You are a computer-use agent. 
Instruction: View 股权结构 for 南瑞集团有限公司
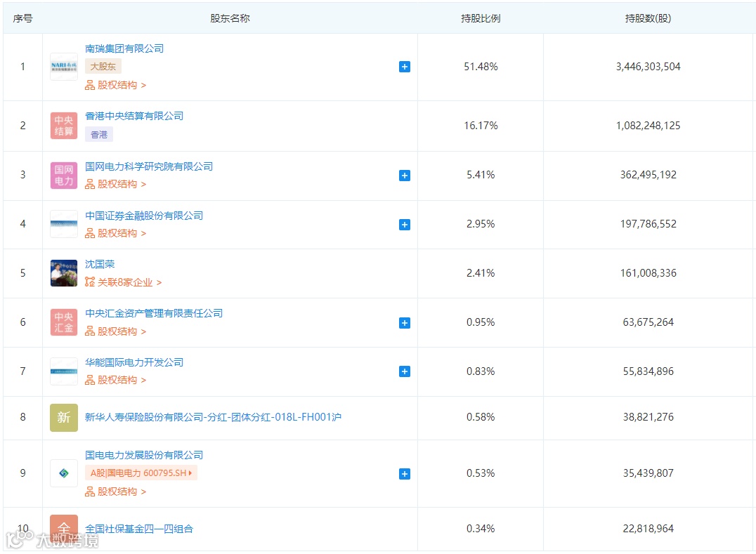click(x=116, y=85)
